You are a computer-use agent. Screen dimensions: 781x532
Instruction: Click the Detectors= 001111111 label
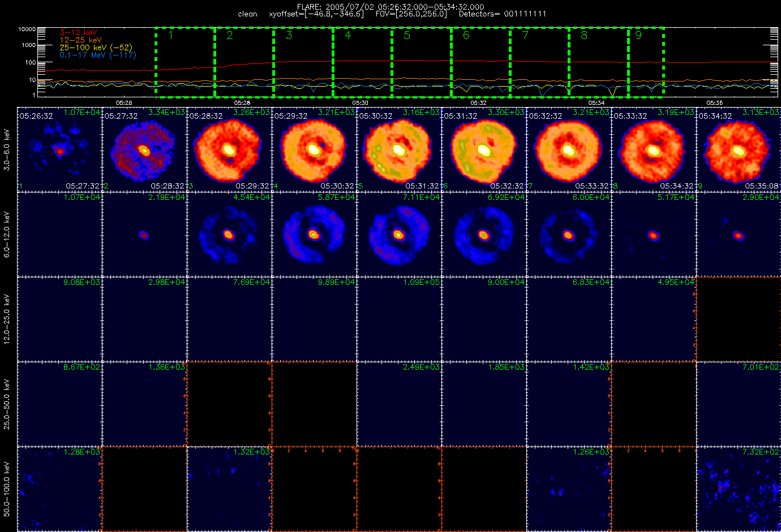(503, 14)
